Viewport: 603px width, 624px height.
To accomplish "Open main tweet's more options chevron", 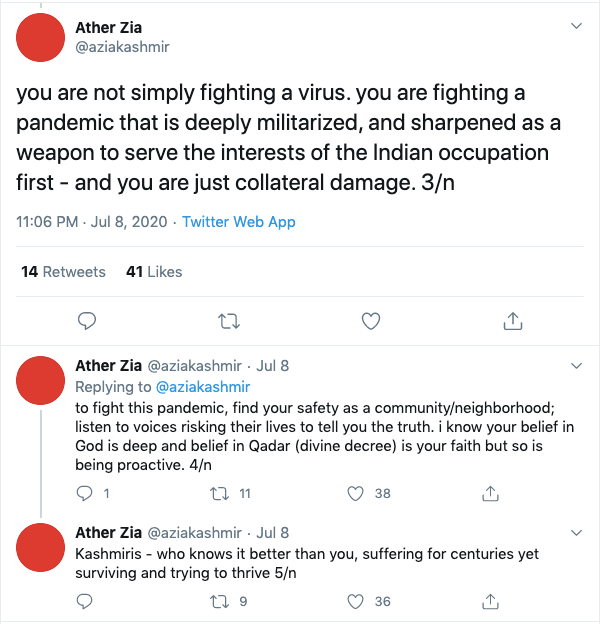I will coord(575,24).
